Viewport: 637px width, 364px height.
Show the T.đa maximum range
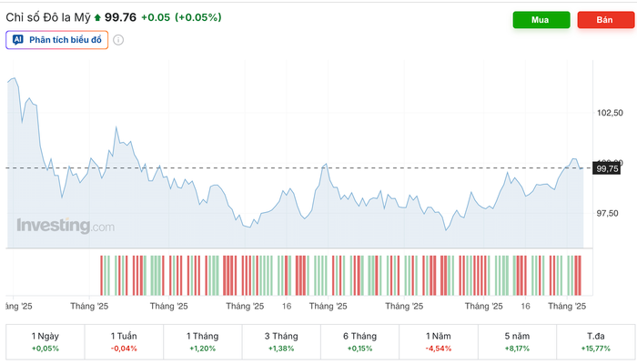click(595, 342)
